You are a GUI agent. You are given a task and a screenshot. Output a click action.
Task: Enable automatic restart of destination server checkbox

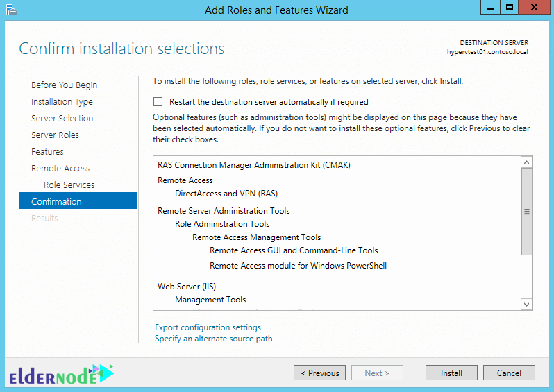[158, 102]
